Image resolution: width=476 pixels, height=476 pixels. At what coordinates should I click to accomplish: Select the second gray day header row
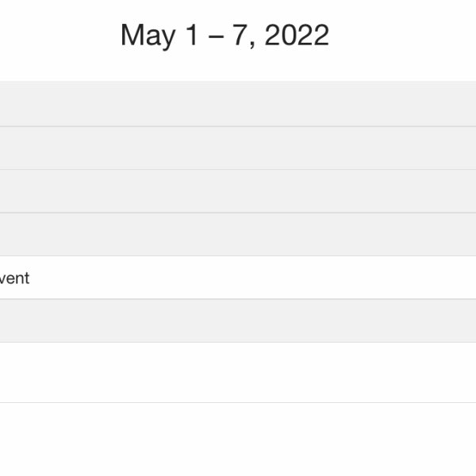point(238,148)
